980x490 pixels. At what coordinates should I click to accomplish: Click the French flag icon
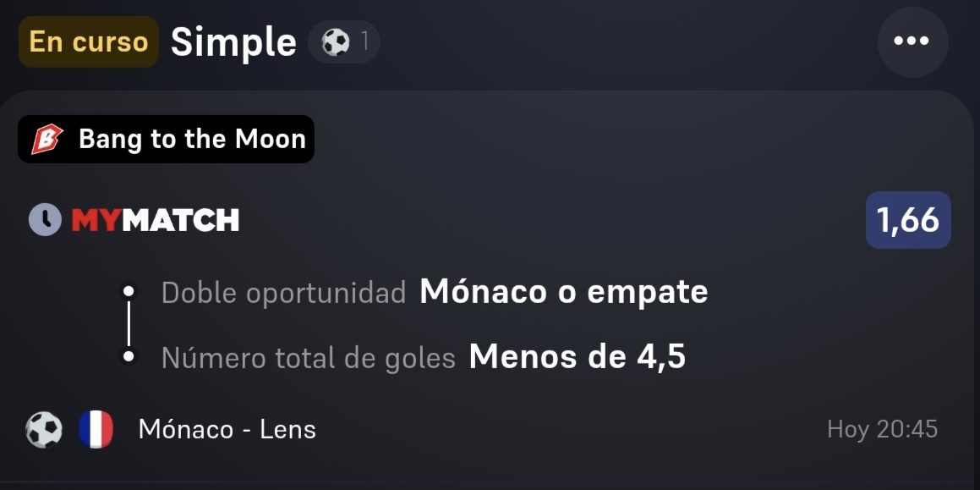coord(96,429)
